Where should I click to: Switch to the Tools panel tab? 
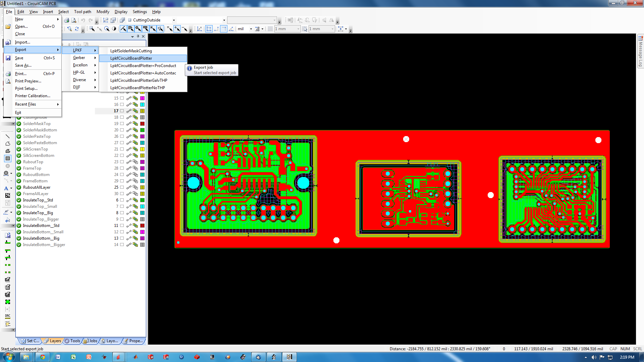pyautogui.click(x=72, y=341)
